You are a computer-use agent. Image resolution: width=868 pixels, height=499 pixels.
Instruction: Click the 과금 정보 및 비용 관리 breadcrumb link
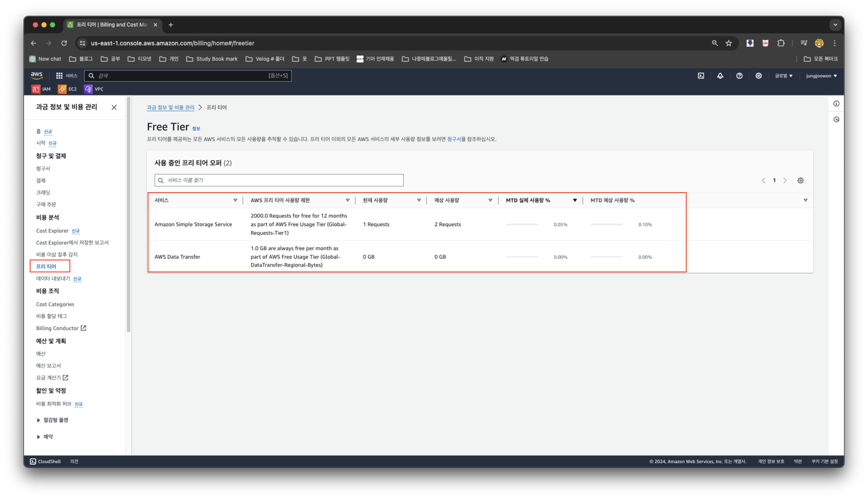[x=170, y=107]
